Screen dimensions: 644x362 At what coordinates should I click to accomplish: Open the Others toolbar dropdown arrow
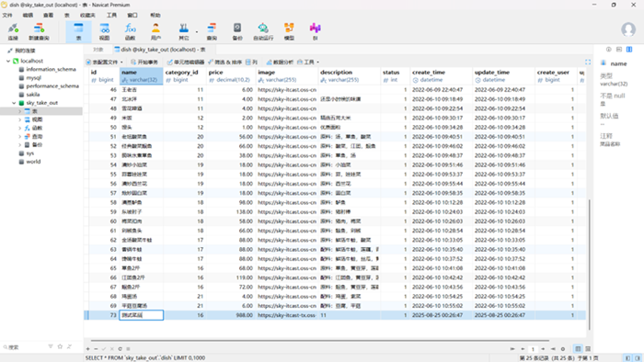point(197,31)
